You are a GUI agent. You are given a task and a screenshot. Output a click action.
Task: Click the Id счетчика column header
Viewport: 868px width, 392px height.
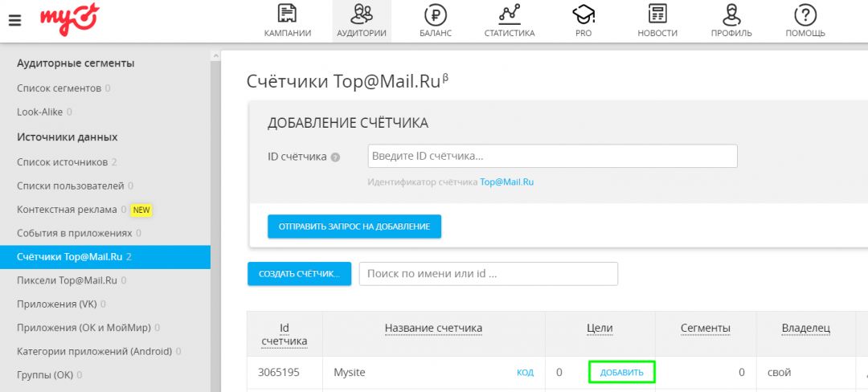[284, 334]
